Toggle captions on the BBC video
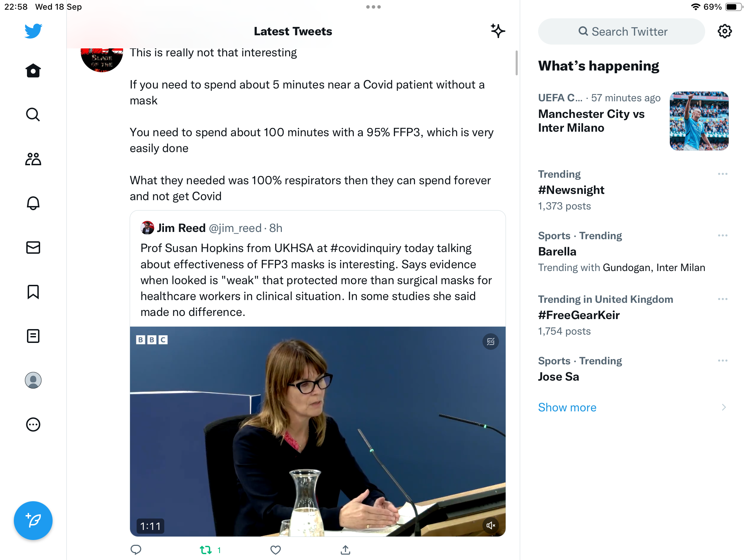 pos(490,342)
